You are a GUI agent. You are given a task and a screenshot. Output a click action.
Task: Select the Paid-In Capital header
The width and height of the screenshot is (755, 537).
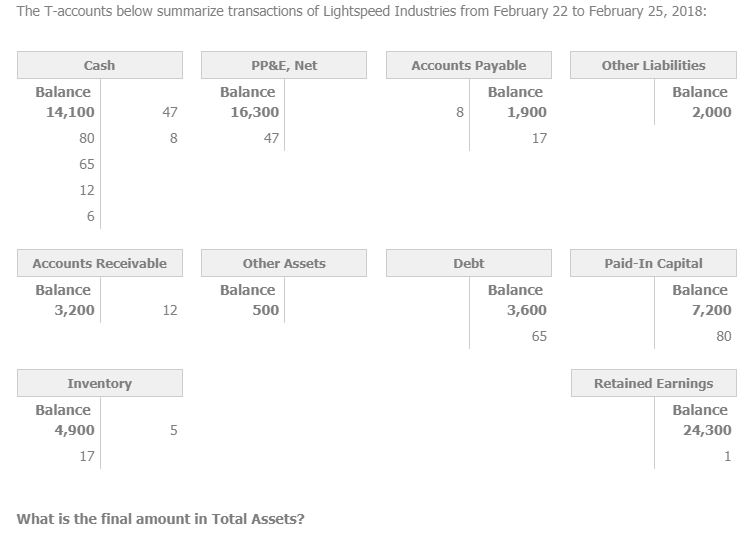(653, 264)
